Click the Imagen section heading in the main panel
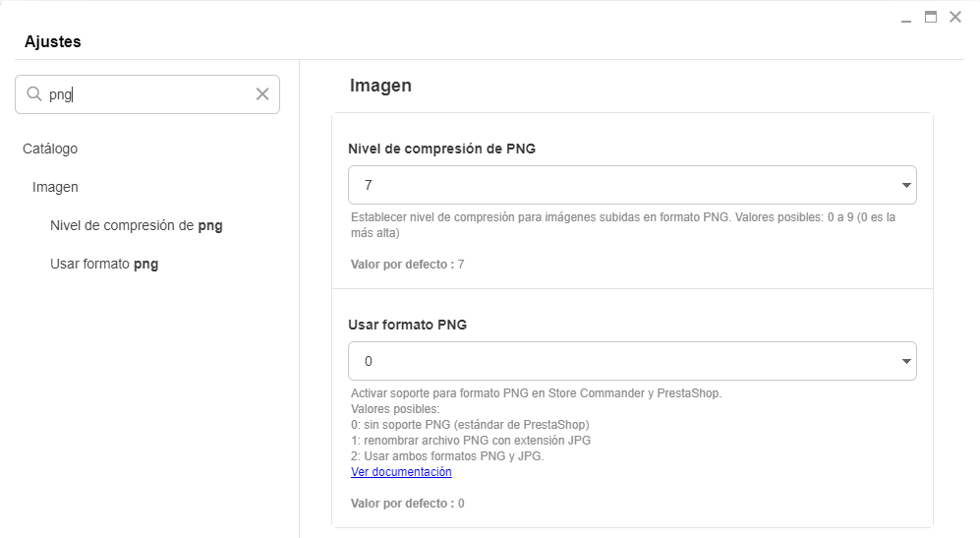This screenshot has height=538, width=980. coord(380,86)
